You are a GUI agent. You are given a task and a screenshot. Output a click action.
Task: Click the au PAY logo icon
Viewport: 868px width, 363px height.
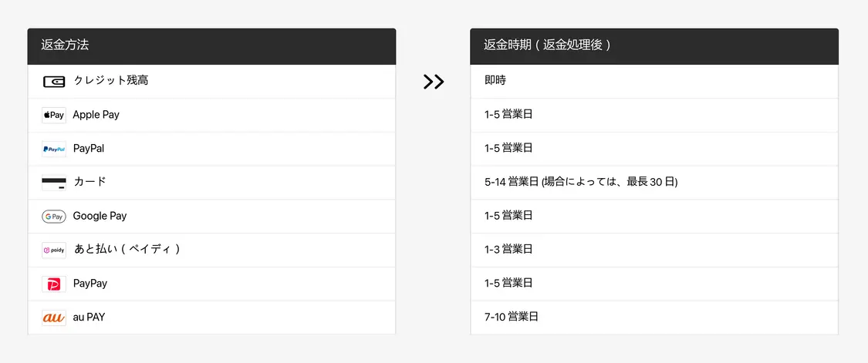pos(54,318)
